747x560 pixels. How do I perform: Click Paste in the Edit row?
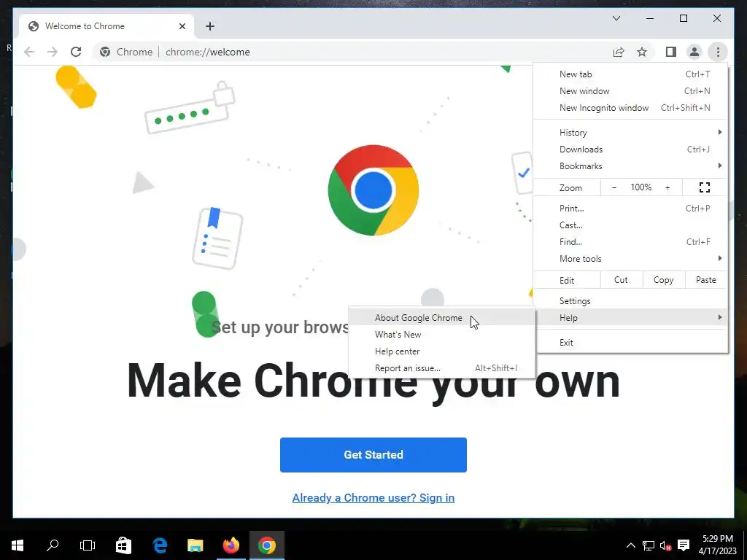pyautogui.click(x=706, y=280)
